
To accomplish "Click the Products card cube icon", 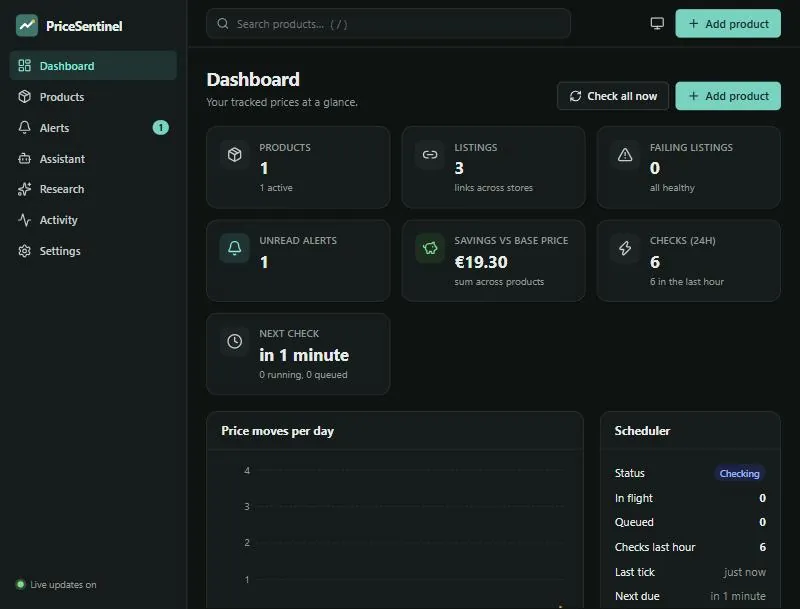I will coord(235,155).
